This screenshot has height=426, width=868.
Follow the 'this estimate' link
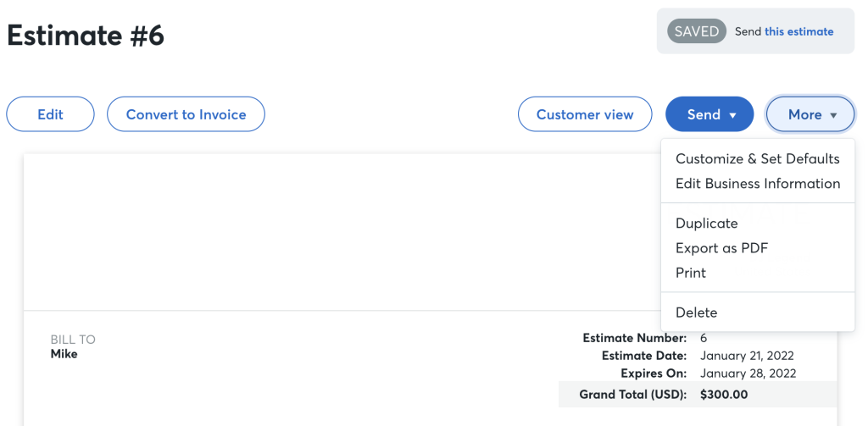(x=798, y=31)
